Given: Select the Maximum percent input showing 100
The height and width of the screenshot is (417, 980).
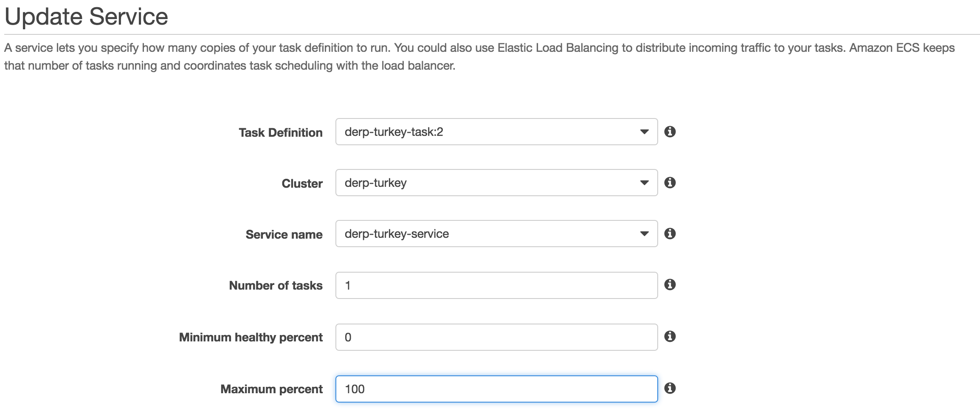Looking at the screenshot, I should point(496,389).
